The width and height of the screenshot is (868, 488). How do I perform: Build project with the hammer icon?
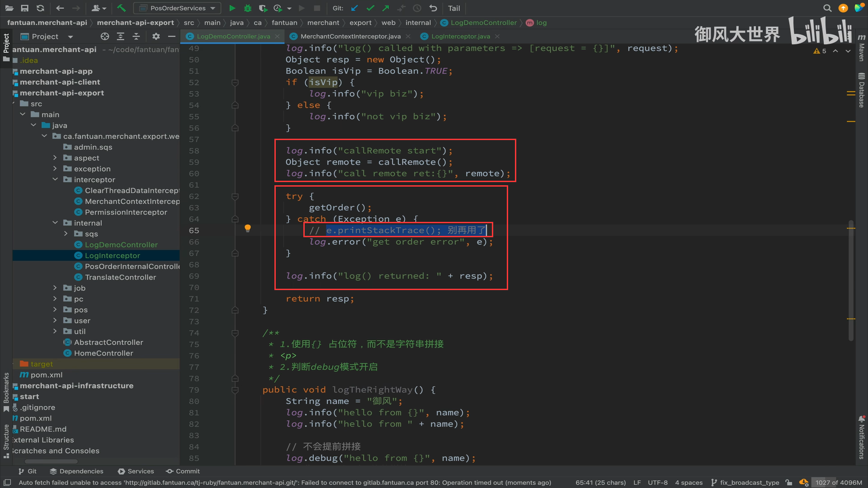(x=121, y=8)
